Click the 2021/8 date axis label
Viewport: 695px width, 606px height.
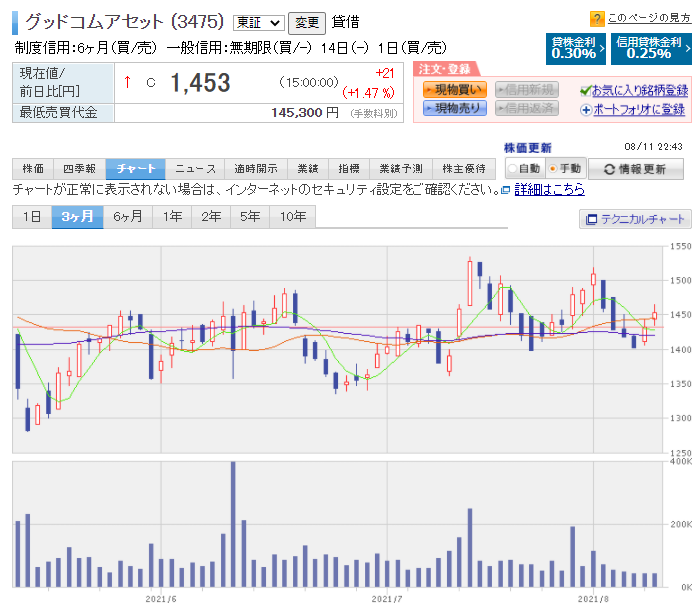pyautogui.click(x=593, y=599)
